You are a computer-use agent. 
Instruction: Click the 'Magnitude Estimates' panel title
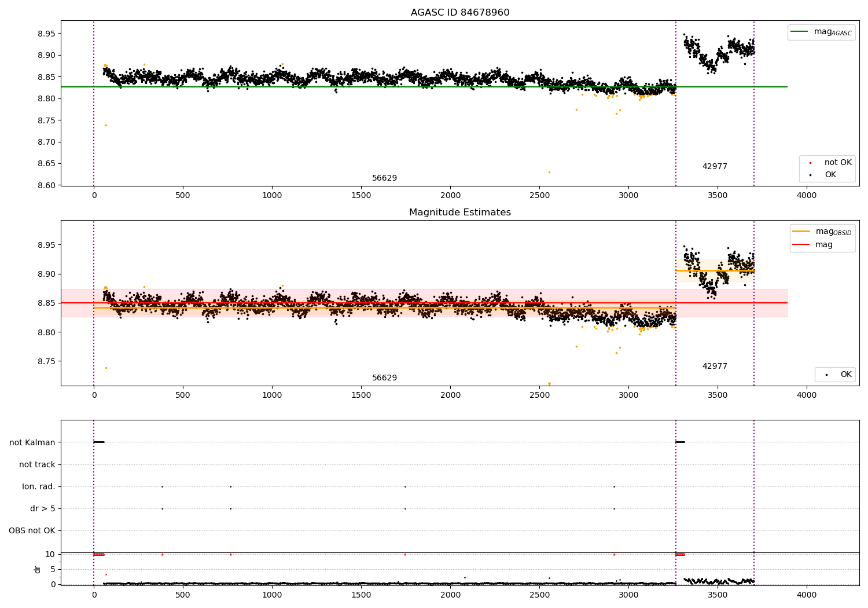click(x=460, y=213)
